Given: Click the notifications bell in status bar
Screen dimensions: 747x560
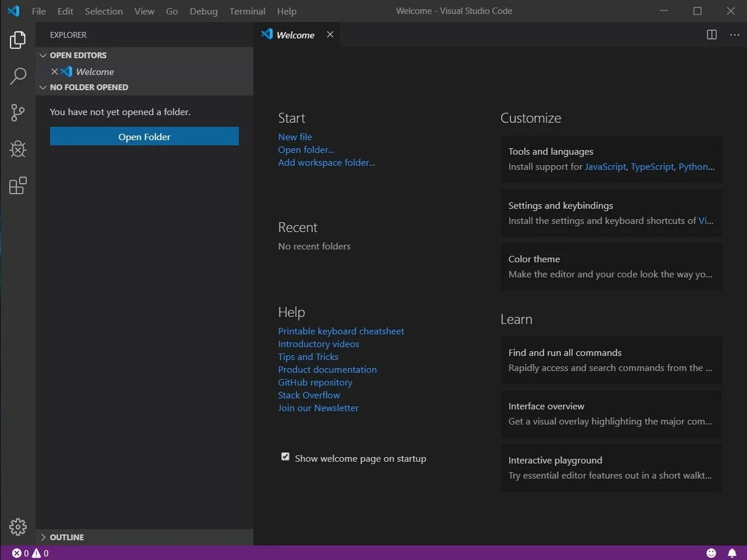Looking at the screenshot, I should [x=732, y=553].
